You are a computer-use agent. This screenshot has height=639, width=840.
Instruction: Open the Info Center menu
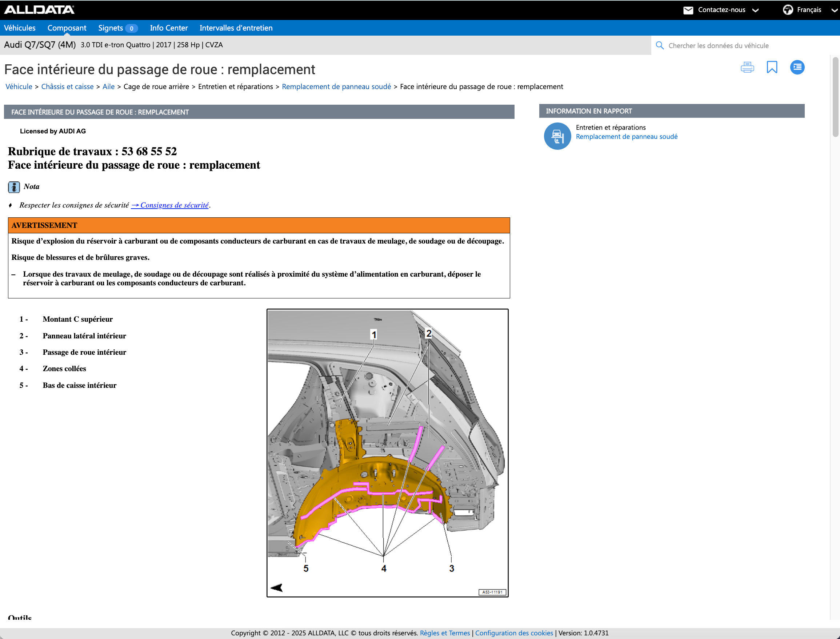point(169,28)
